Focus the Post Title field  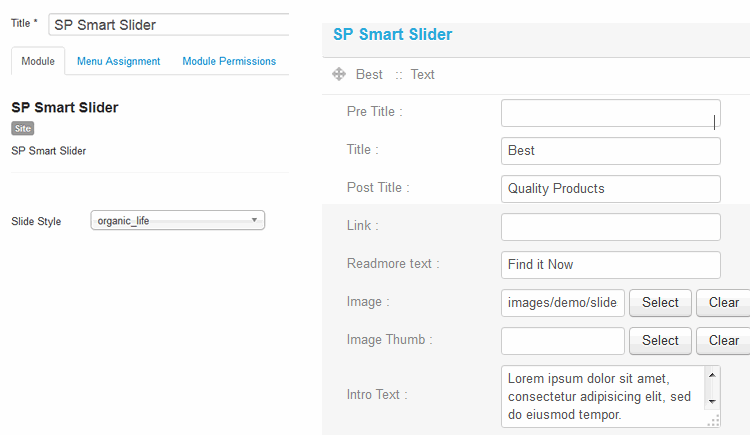pos(610,188)
